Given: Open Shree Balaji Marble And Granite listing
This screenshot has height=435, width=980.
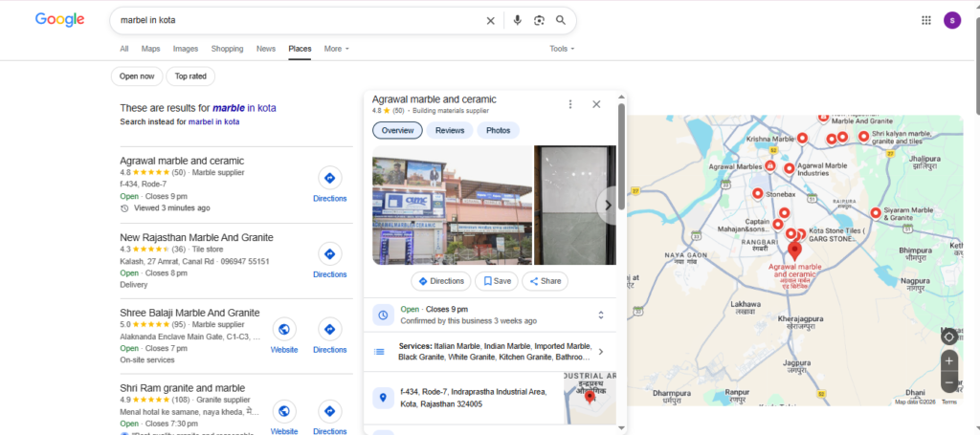Looking at the screenshot, I should 190,313.
